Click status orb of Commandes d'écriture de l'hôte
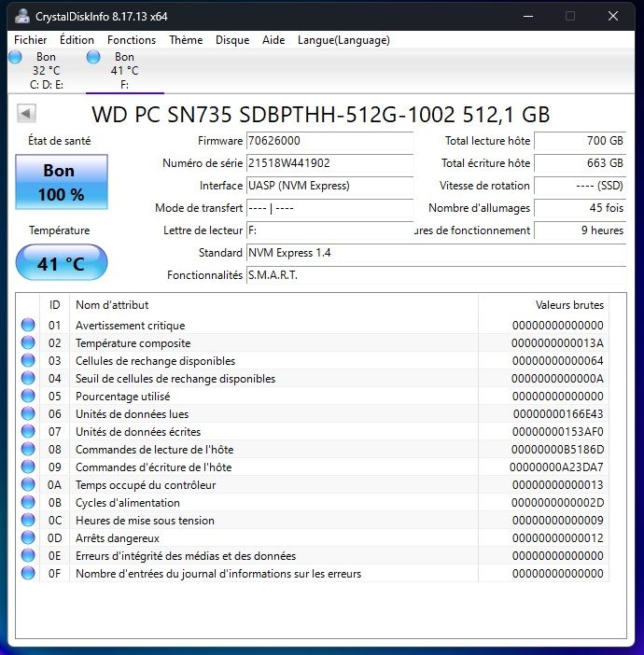 (28, 467)
